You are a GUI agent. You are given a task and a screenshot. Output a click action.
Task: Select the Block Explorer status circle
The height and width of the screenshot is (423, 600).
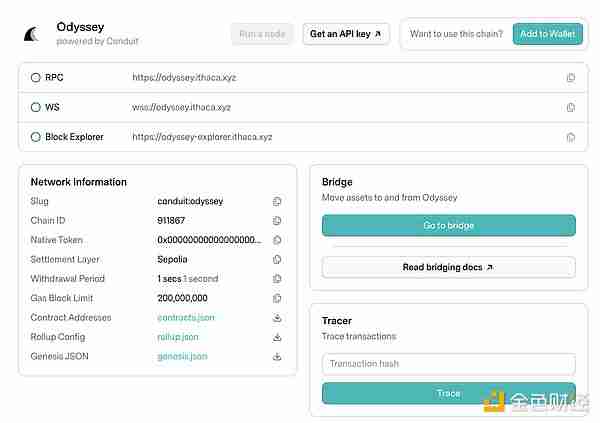pyautogui.click(x=36, y=137)
